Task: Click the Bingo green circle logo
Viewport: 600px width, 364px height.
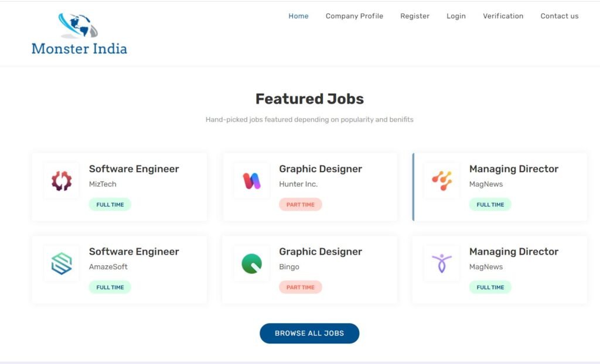Action: (x=252, y=263)
